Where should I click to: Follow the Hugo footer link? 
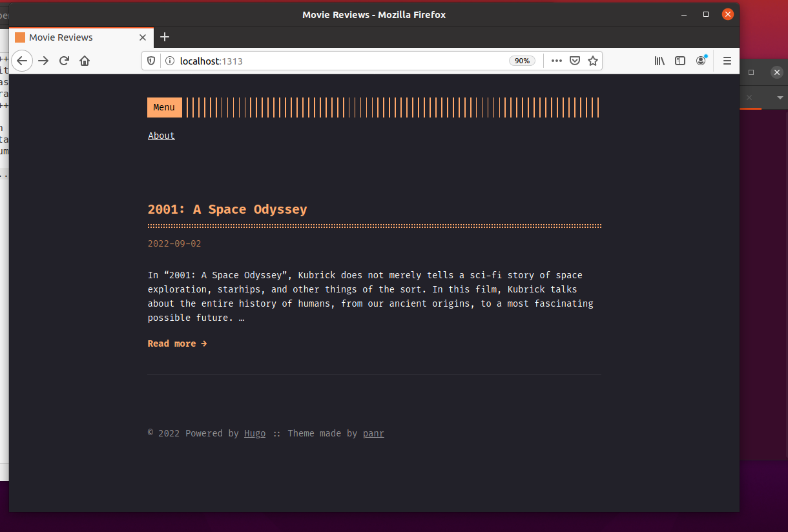coord(254,433)
